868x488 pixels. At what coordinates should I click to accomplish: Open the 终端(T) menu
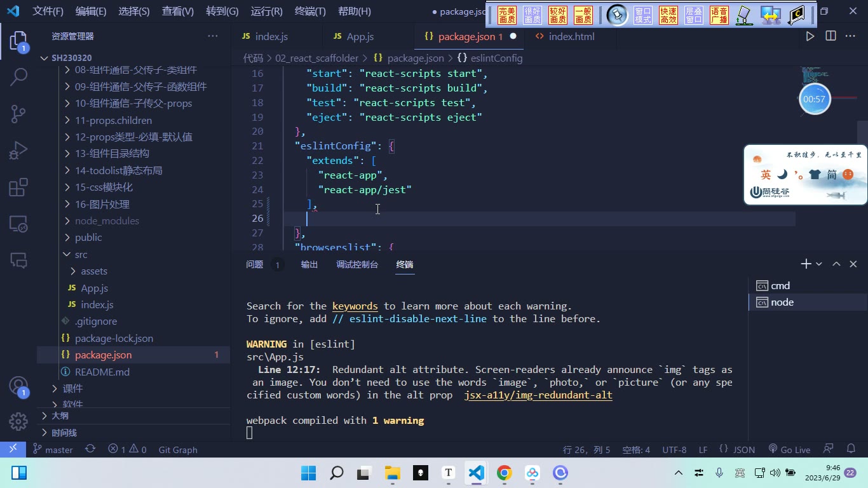tap(311, 11)
